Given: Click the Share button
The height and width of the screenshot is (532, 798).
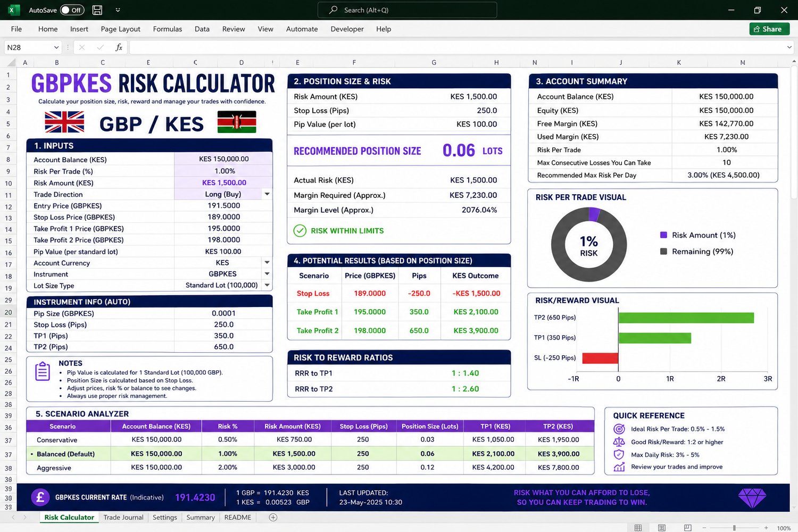Looking at the screenshot, I should point(769,29).
